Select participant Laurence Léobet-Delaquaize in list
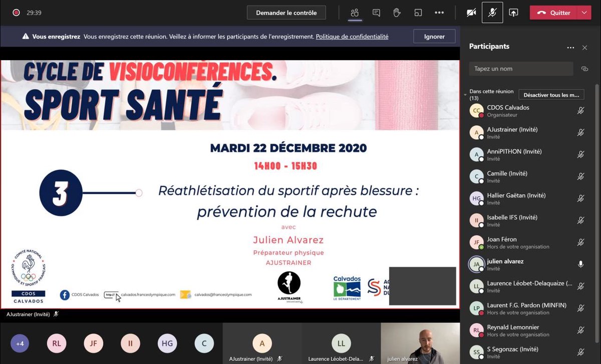The image size is (601, 364). 528,287
